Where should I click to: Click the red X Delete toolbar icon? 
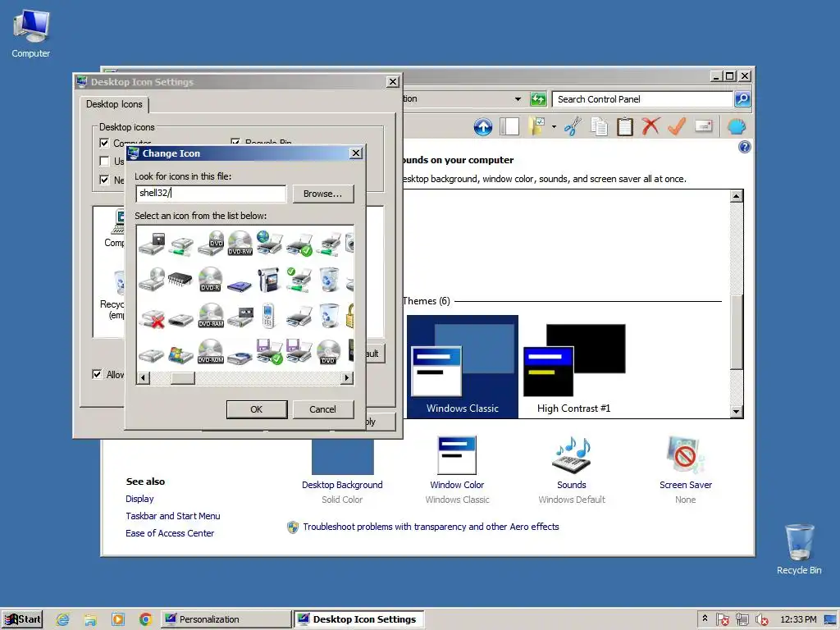tap(651, 127)
